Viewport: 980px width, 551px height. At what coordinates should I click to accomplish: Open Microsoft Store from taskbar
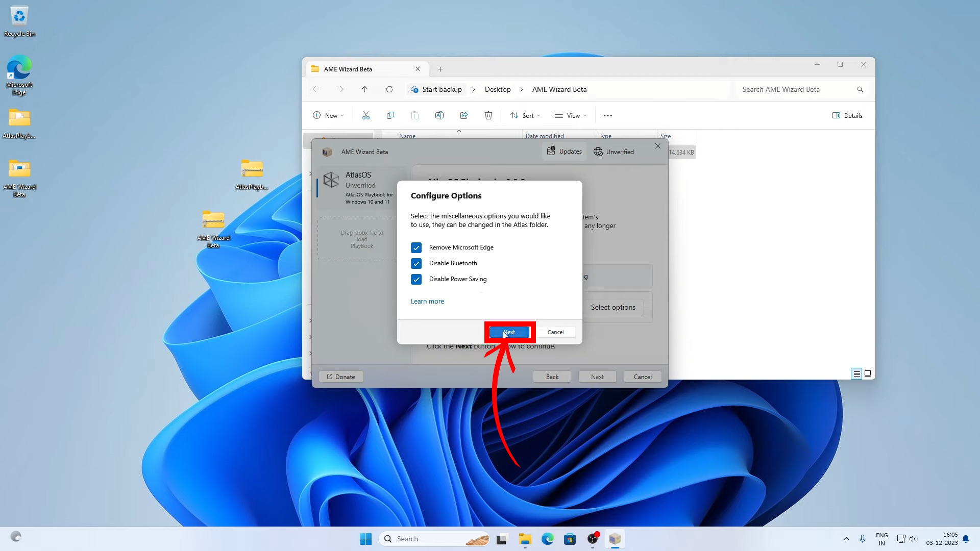coord(570,539)
